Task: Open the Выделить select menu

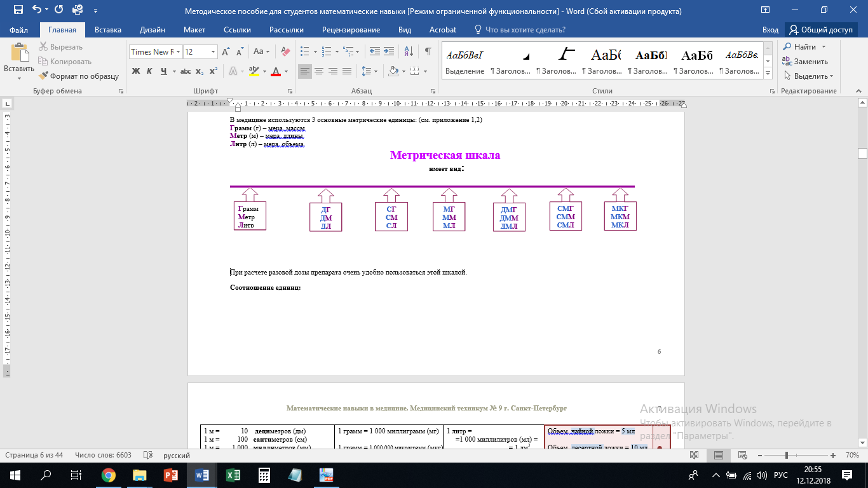Action: click(x=808, y=76)
